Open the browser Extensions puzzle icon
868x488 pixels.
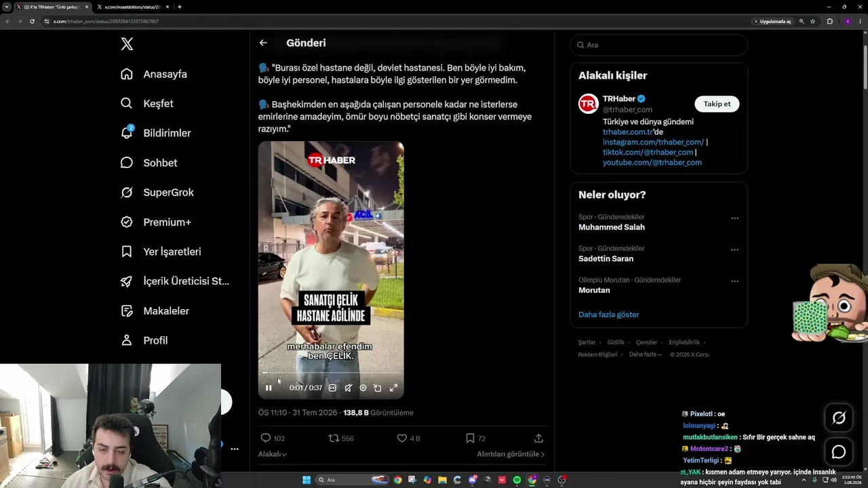click(x=829, y=21)
